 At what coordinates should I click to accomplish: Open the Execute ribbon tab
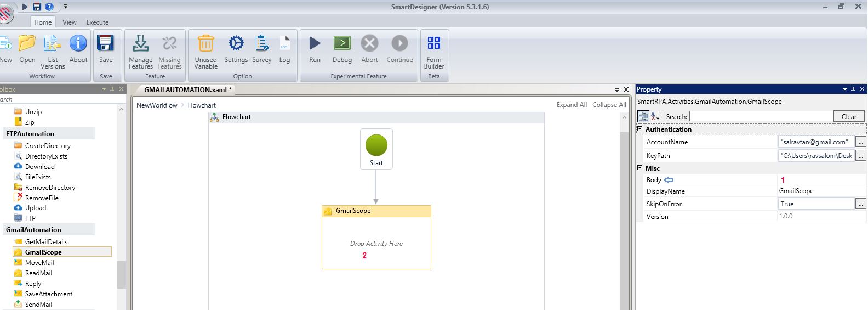click(97, 22)
